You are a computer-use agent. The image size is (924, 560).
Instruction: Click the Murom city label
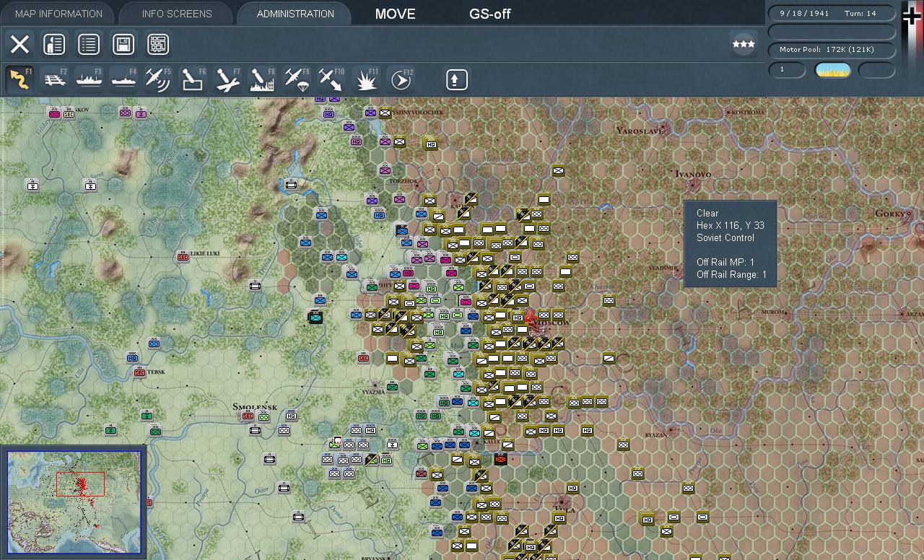pos(773,312)
